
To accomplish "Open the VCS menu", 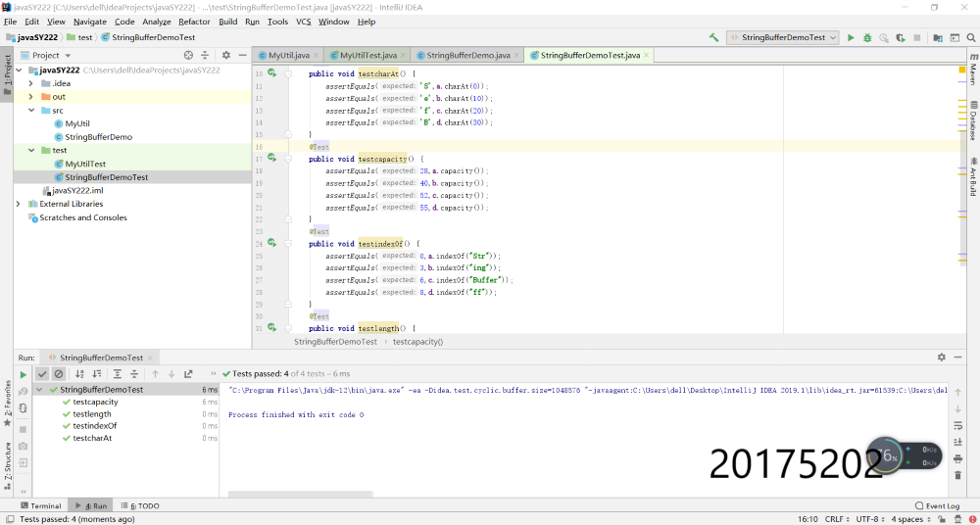I will [303, 22].
